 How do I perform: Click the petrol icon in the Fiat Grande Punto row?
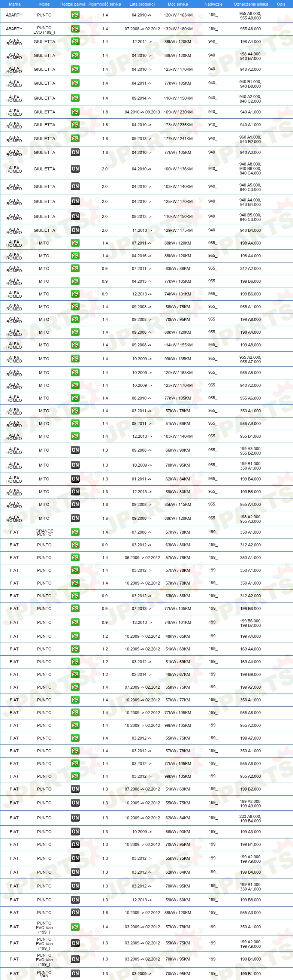(75, 533)
